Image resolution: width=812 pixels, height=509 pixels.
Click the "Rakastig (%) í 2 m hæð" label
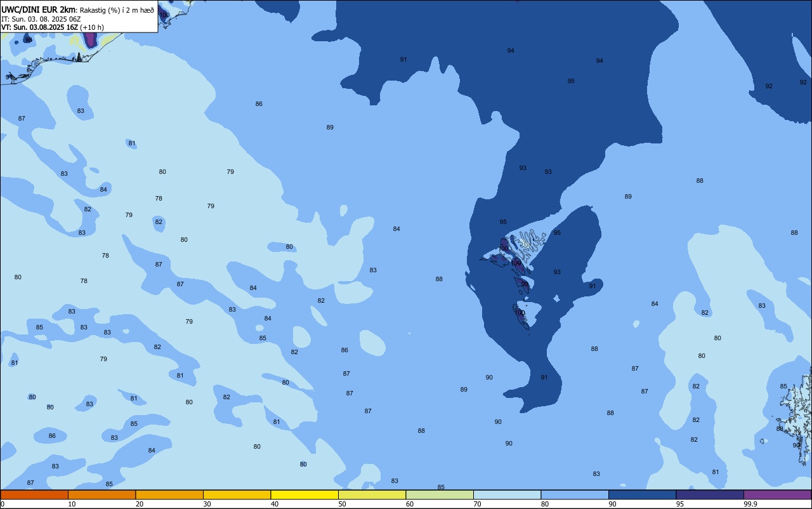pos(117,10)
